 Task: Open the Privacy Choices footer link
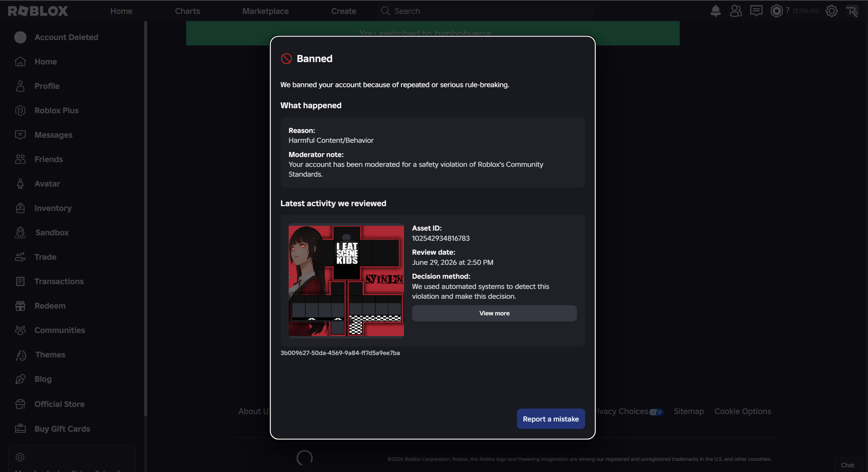point(629,411)
